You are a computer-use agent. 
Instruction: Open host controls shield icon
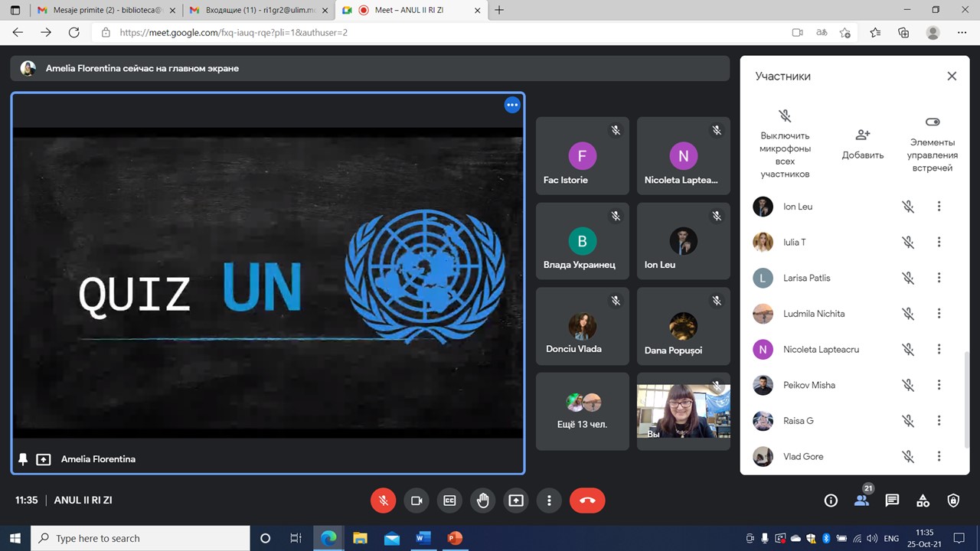(953, 500)
